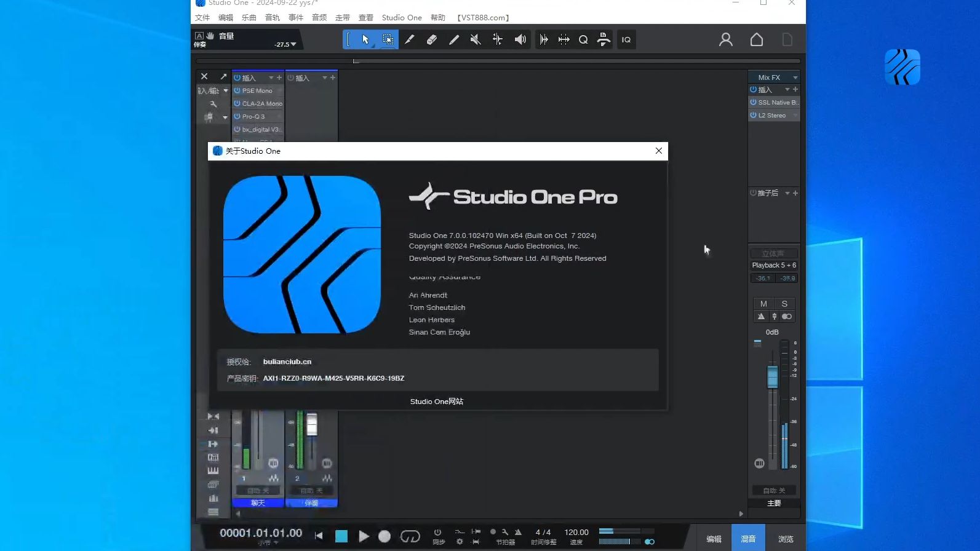
Task: Adjust the main channel fader handle
Action: (773, 376)
